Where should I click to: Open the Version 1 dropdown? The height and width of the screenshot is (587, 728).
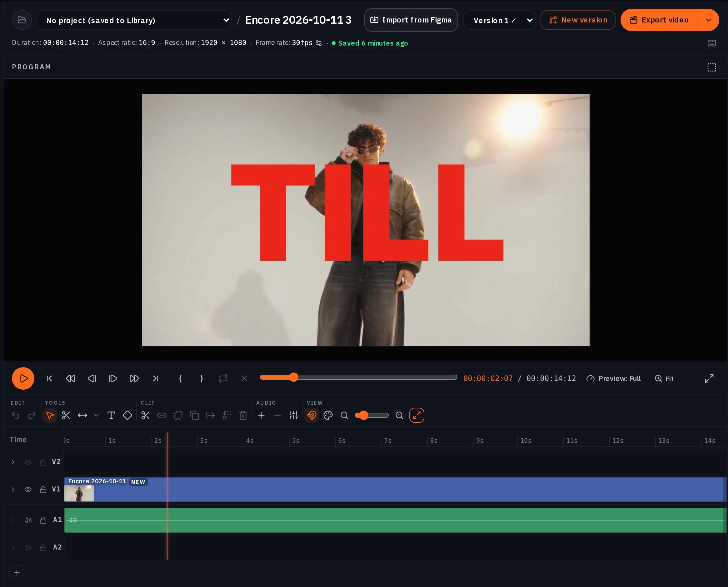tap(499, 20)
